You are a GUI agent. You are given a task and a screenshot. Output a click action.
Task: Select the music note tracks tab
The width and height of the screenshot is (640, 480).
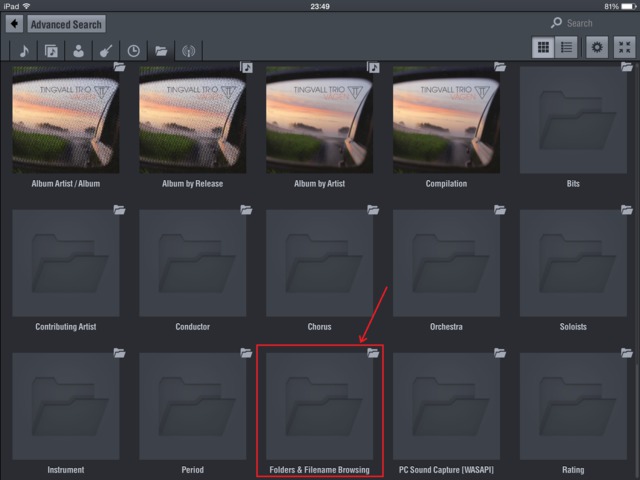[24, 50]
